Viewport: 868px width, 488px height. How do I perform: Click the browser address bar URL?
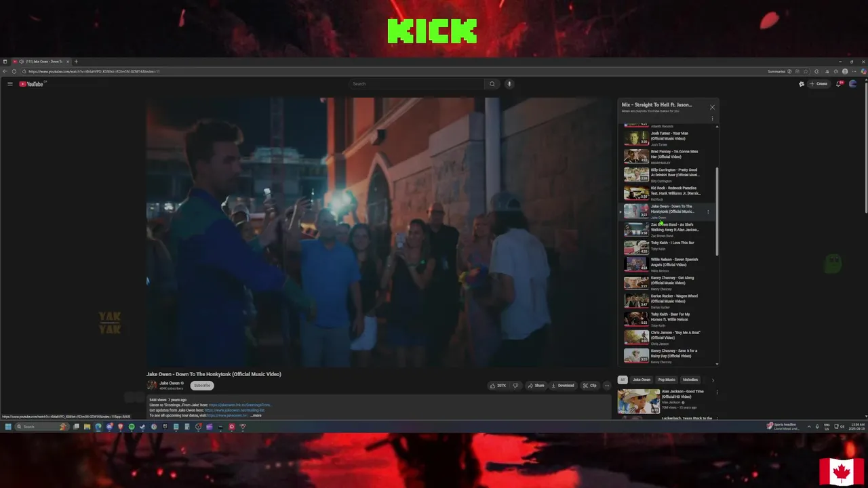point(94,71)
